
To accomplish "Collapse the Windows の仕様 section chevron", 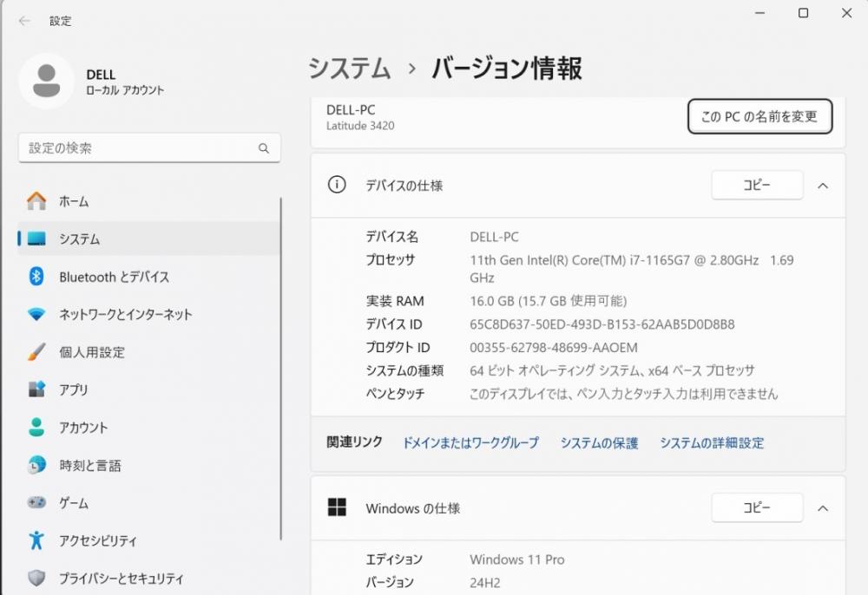I will click(823, 508).
